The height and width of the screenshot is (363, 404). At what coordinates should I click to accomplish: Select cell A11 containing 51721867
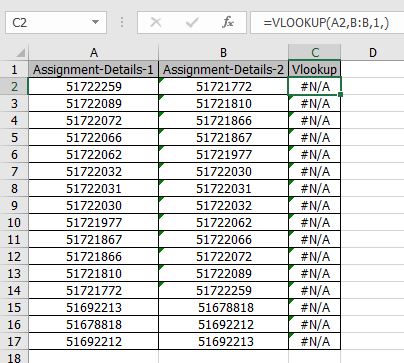click(x=94, y=239)
